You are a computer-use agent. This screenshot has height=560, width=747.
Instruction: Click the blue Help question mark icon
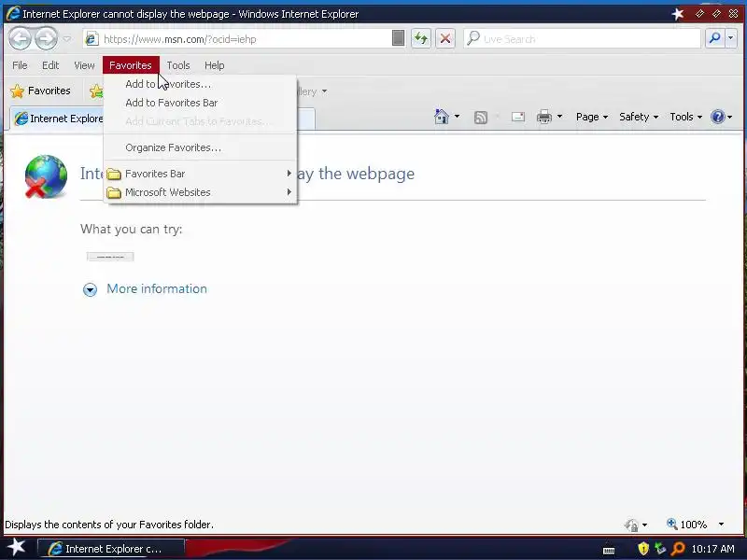pyautogui.click(x=717, y=117)
